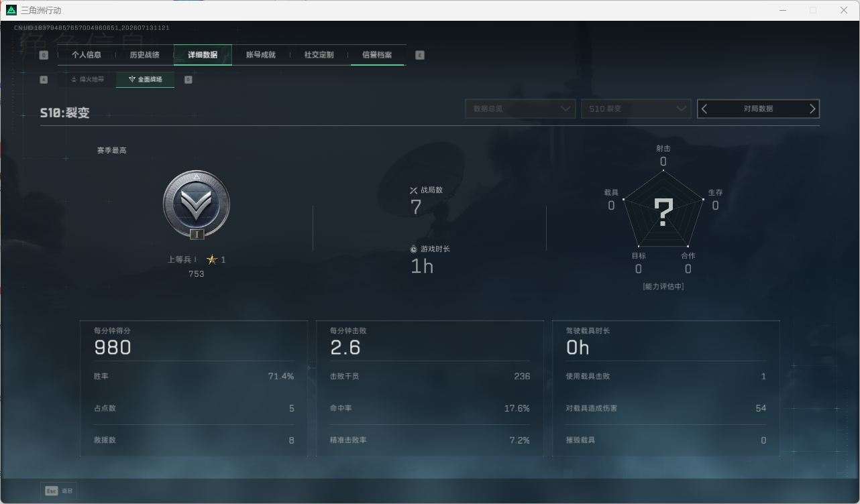Expand the S10 裂变 season dropdown
The height and width of the screenshot is (504, 860).
coord(635,109)
